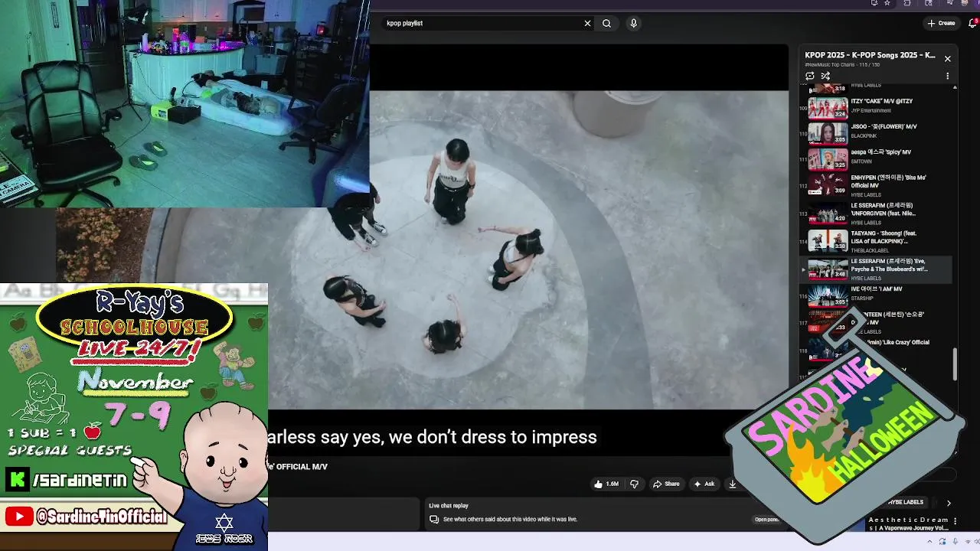Click the '#NewMusic Top Charts' playlist subtitle
980x551 pixels.
click(830, 65)
